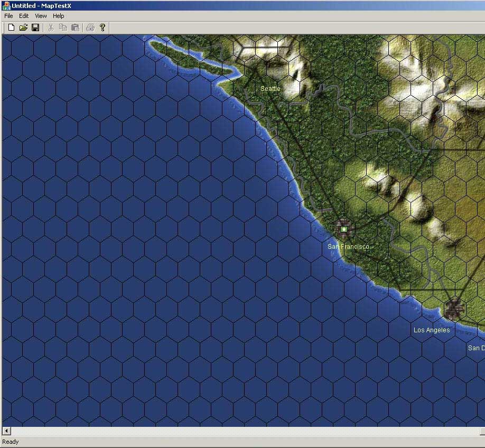Click the MapTestX application icon in title bar

point(6,6)
